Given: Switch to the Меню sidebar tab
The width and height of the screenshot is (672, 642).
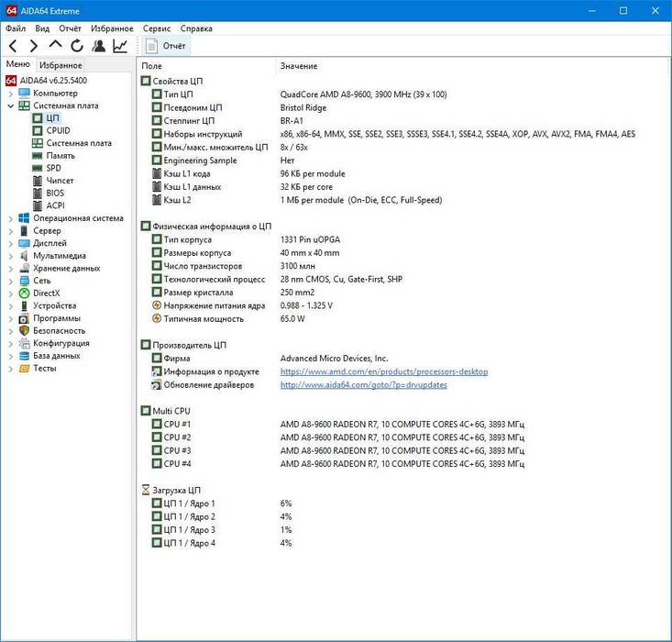Looking at the screenshot, I should (18, 64).
